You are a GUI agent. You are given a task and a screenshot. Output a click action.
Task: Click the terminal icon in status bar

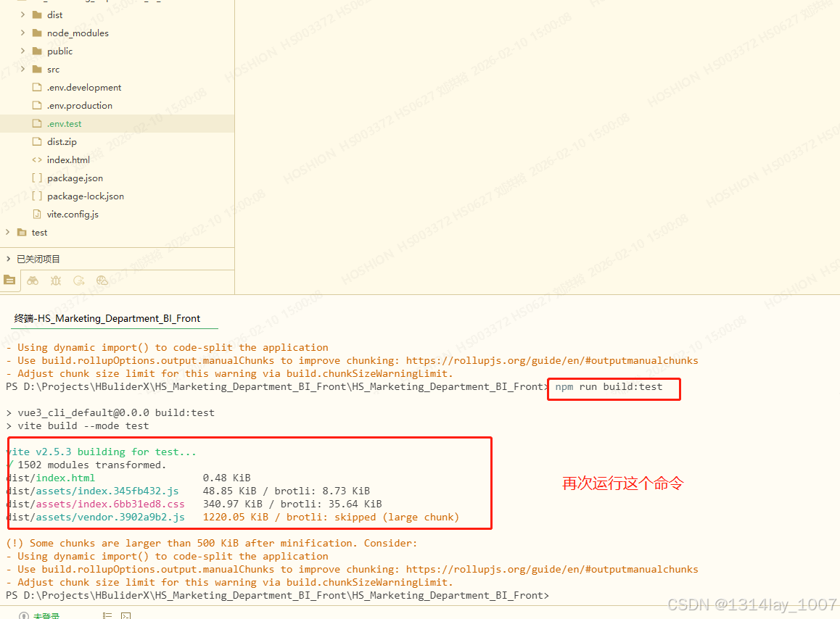(x=125, y=615)
